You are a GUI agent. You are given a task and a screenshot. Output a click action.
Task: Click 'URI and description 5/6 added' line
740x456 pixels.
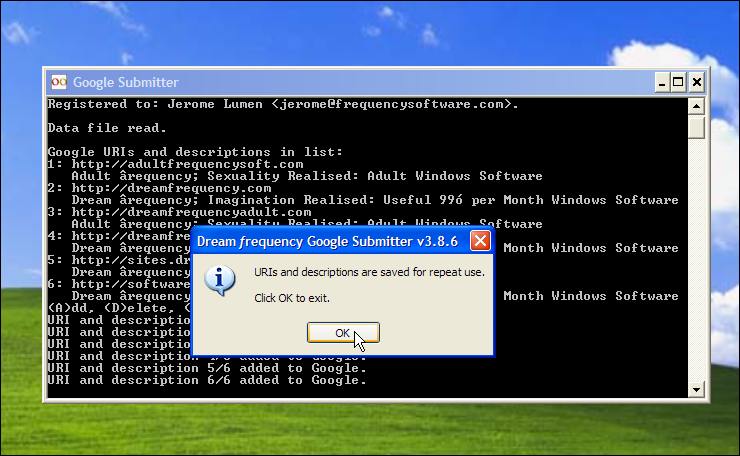point(207,368)
